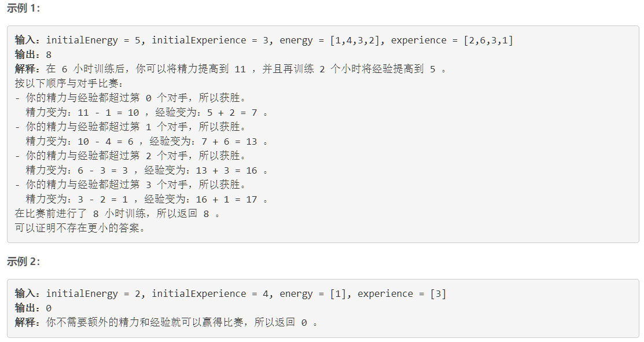The width and height of the screenshot is (644, 342).
Task: Click the example 2 解释 line
Action: 166,322
